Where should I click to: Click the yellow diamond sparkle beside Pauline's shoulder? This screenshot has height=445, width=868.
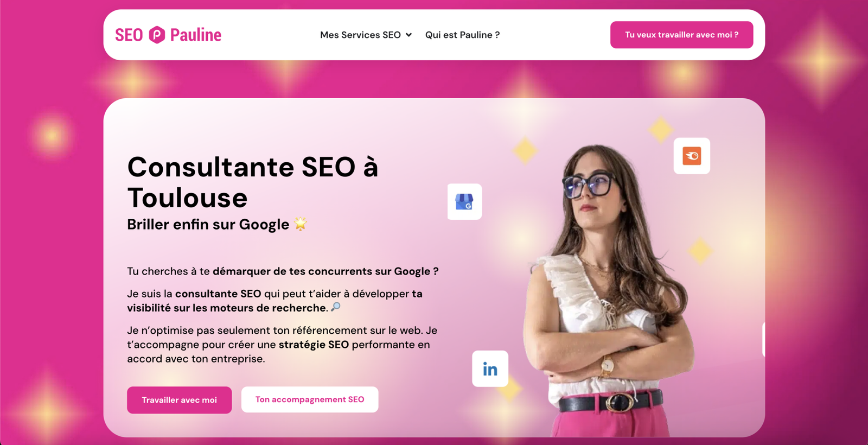coord(700,251)
